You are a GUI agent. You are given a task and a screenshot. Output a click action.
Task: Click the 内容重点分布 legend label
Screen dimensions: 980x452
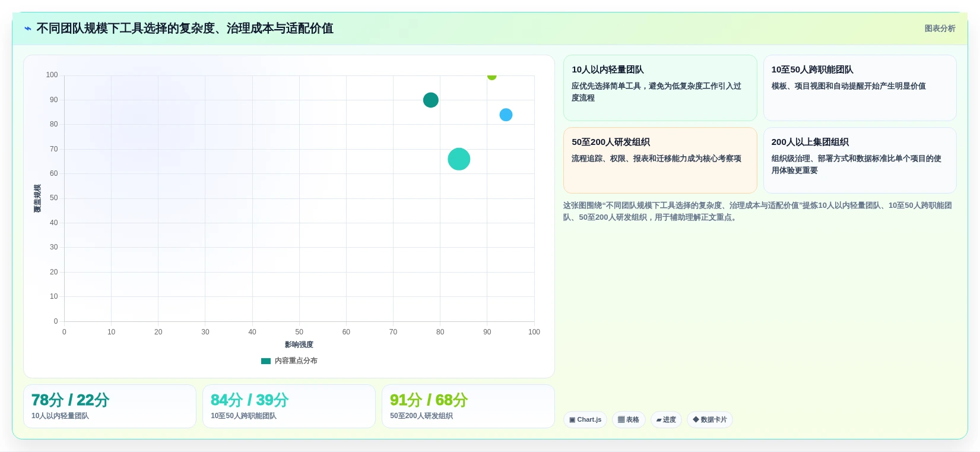click(296, 361)
